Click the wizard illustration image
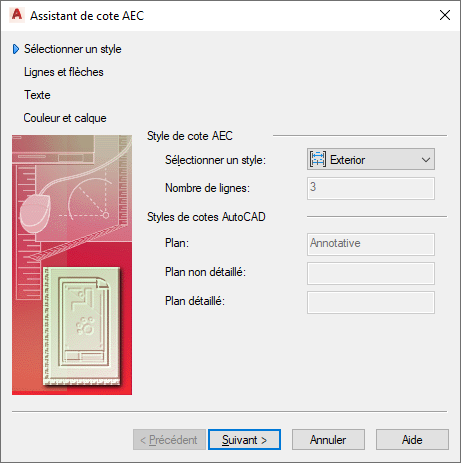The width and height of the screenshot is (461, 463). (x=72, y=265)
